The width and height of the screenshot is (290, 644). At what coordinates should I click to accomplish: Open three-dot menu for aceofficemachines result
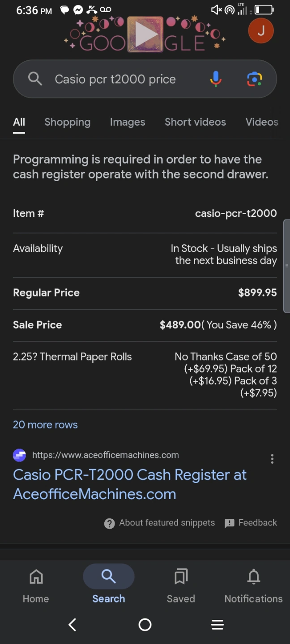pyautogui.click(x=272, y=459)
